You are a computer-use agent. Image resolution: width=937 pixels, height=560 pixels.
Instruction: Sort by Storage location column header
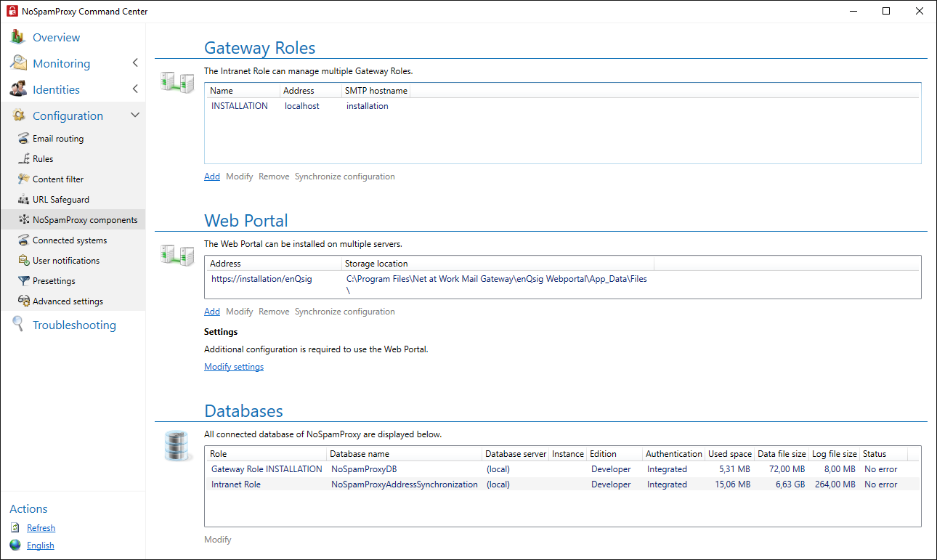pos(498,264)
